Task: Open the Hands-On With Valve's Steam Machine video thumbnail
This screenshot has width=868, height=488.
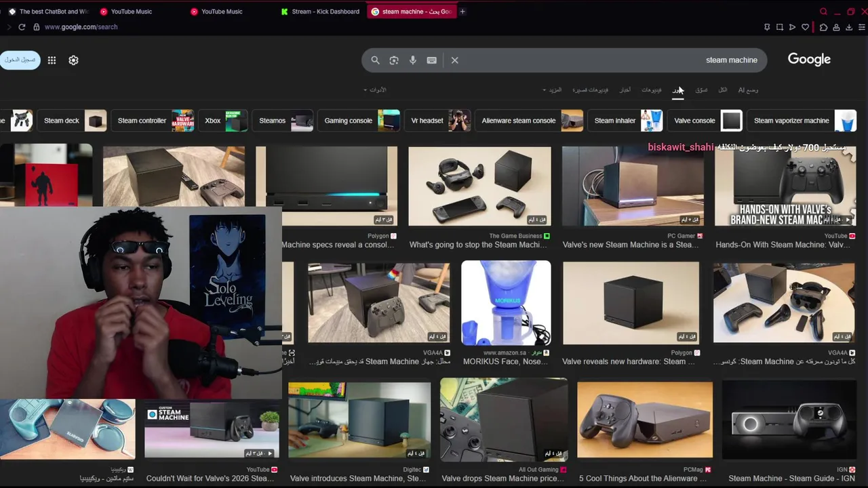Action: click(785, 186)
